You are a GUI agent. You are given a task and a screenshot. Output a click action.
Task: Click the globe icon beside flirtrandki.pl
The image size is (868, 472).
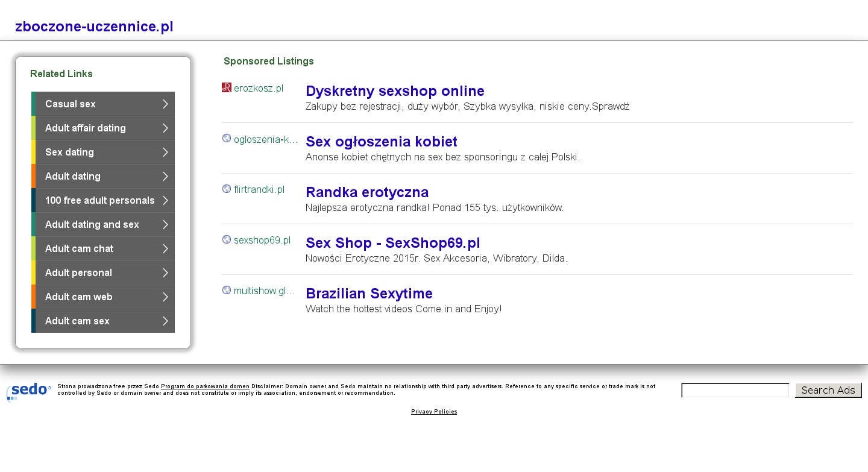[227, 189]
